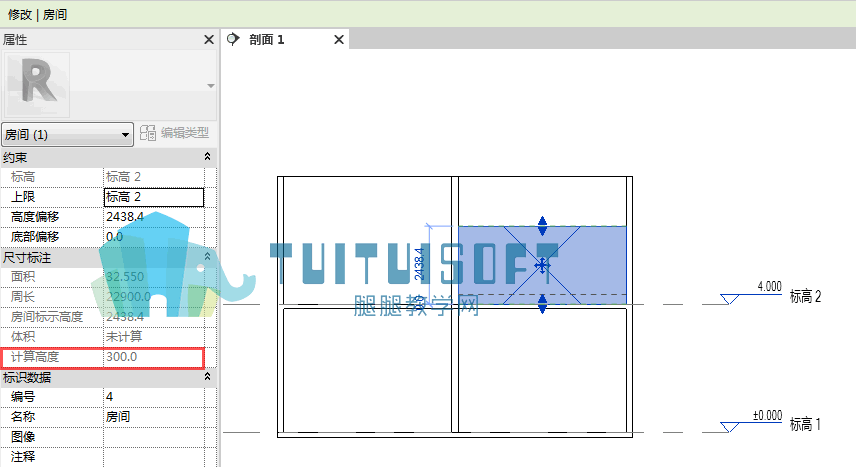This screenshot has width=856, height=467.
Task: Select the 标高 2 level label
Action: click(x=805, y=297)
